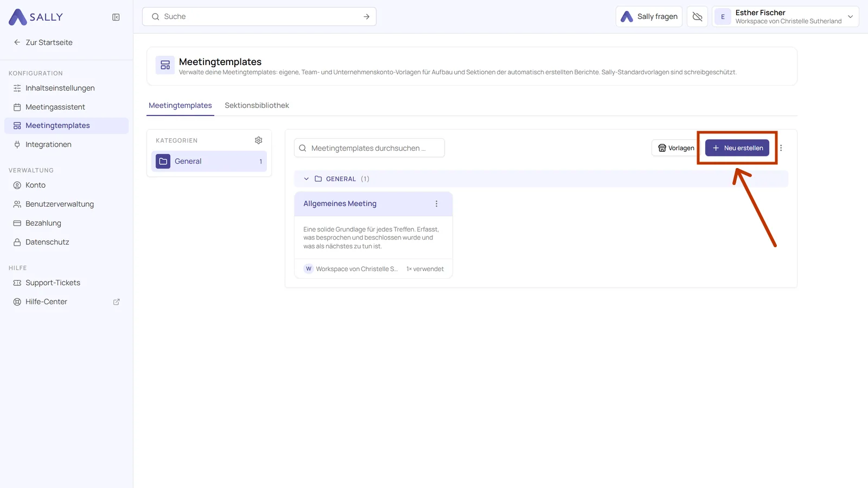This screenshot has height=488, width=868.
Task: Click the E user avatar
Action: [723, 17]
